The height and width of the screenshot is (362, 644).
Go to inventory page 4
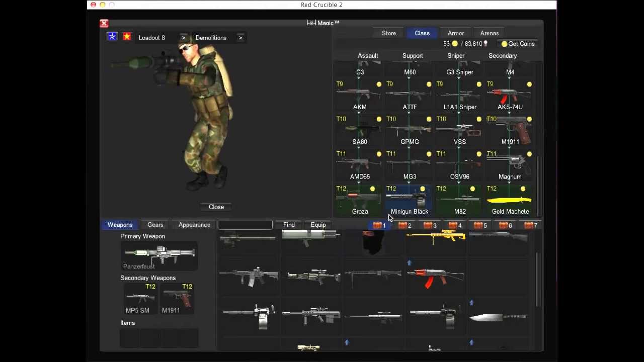(x=455, y=225)
